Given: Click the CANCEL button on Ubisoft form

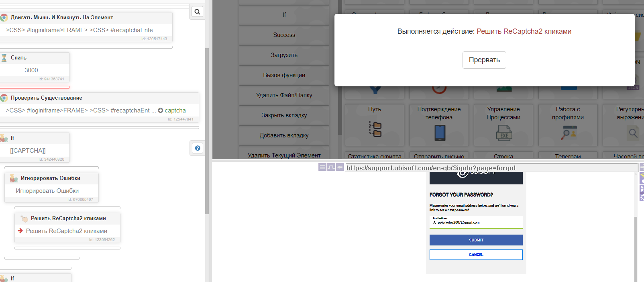Looking at the screenshot, I should (x=476, y=255).
